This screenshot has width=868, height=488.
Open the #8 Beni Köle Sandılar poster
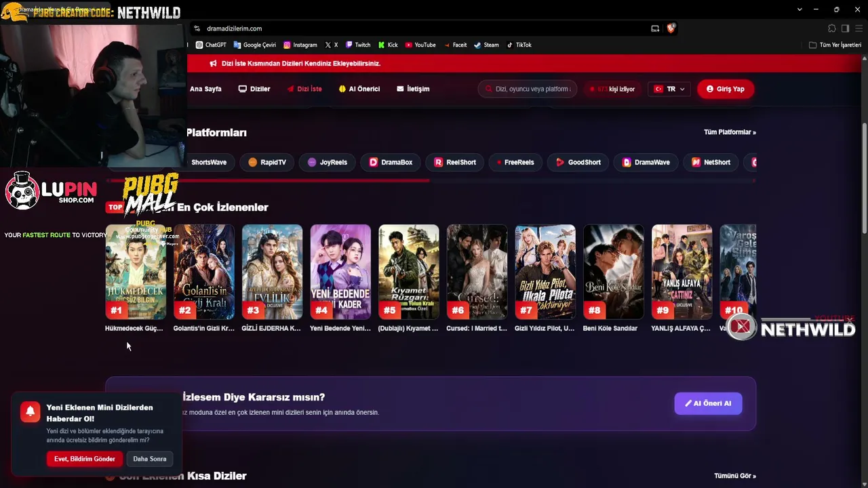pos(614,272)
